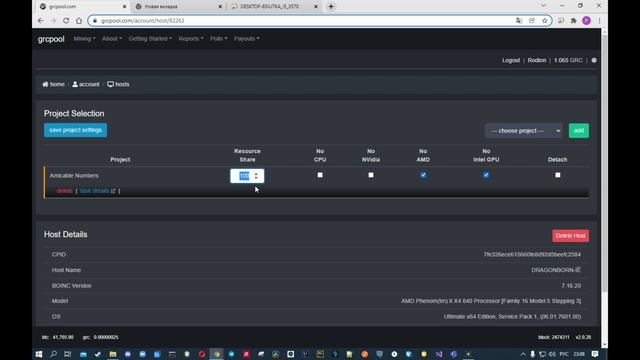The image size is (640, 360).
Task: Open Task View on the taskbar
Action: [x=68, y=354]
